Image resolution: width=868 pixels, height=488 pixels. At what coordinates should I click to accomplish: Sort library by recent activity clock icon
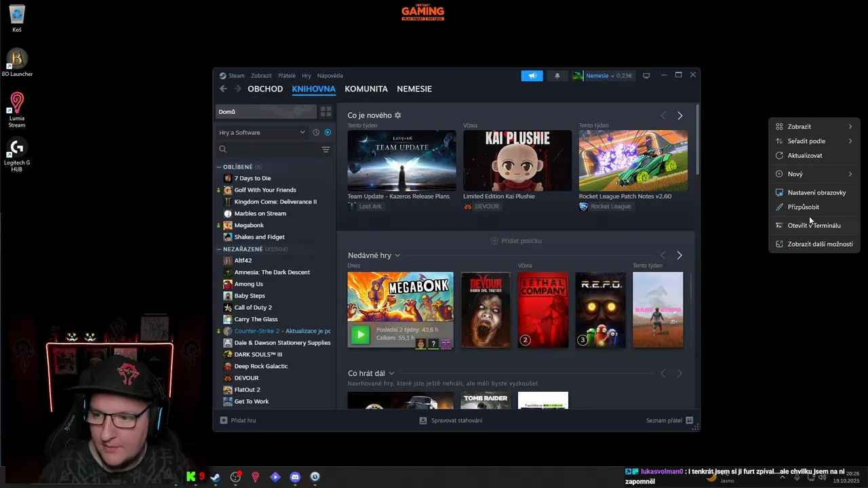pos(316,132)
